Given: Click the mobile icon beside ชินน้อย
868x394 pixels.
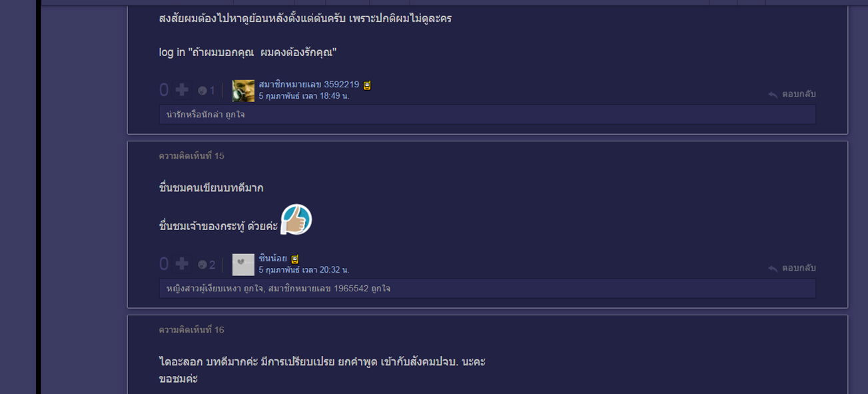Looking at the screenshot, I should coord(295,259).
